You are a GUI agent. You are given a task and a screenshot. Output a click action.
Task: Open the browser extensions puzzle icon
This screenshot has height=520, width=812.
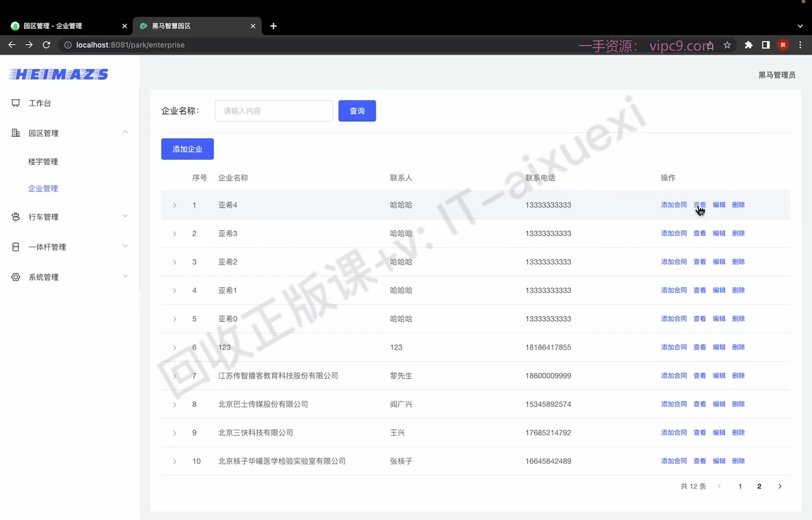749,45
